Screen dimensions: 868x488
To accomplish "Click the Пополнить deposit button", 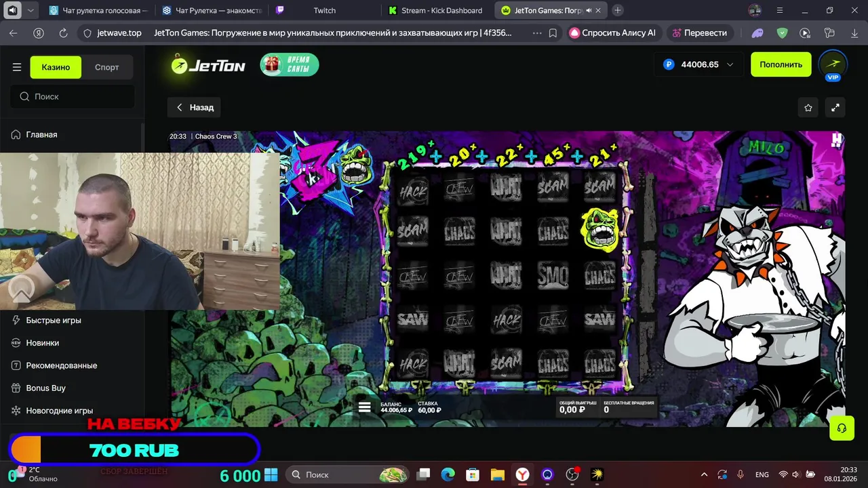I will point(781,64).
